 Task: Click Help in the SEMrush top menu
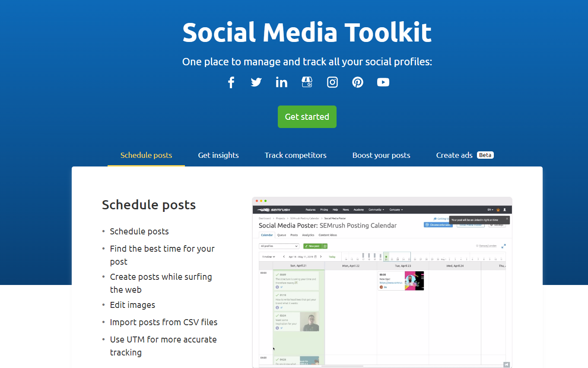pos(335,210)
